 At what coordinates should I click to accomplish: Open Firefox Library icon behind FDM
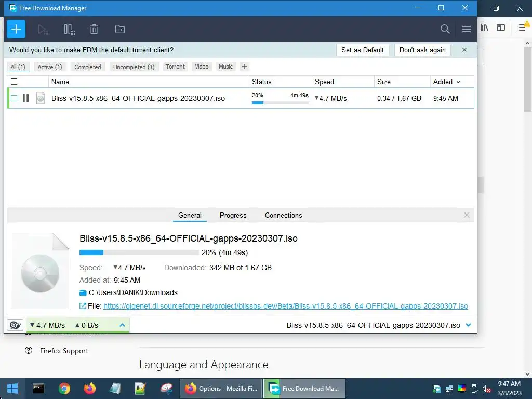(x=484, y=28)
